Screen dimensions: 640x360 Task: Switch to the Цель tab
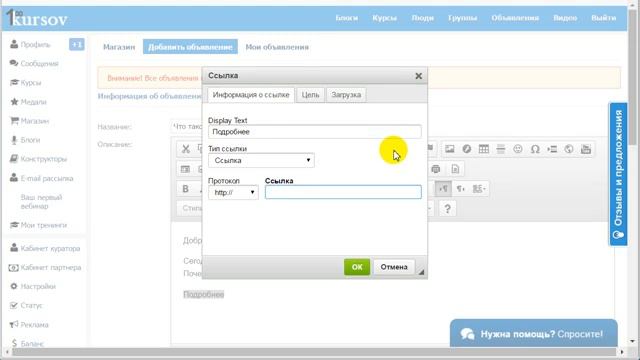pyautogui.click(x=310, y=95)
